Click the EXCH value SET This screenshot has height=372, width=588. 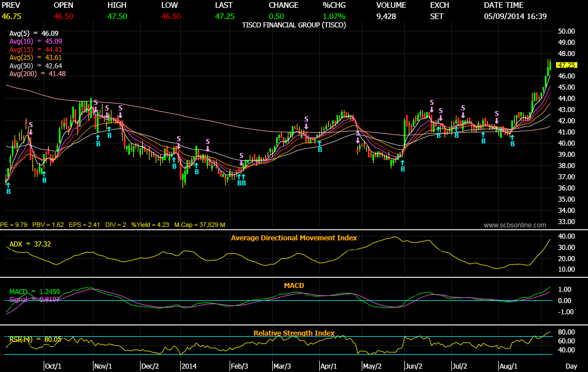tap(437, 16)
